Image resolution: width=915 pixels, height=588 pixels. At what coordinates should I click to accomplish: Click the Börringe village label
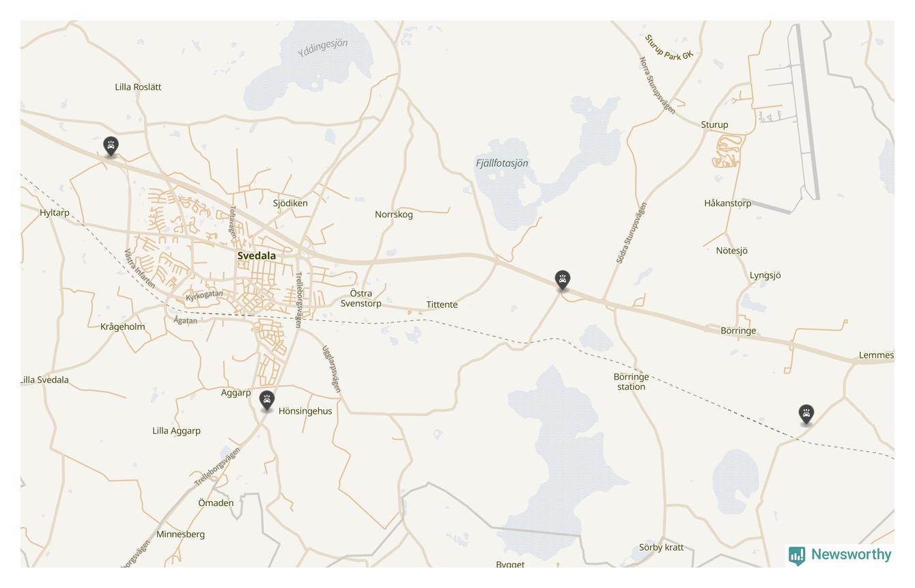pyautogui.click(x=738, y=331)
